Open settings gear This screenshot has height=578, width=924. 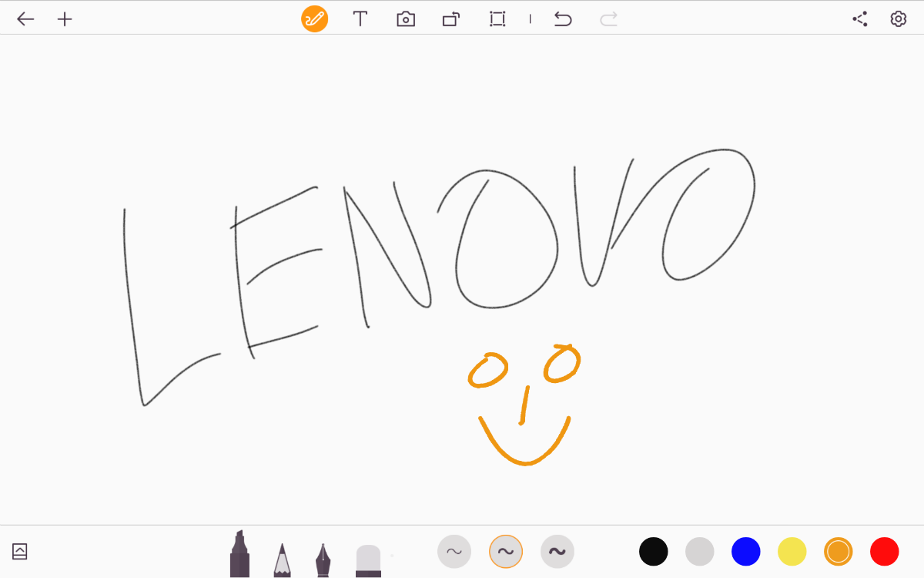pyautogui.click(x=898, y=19)
